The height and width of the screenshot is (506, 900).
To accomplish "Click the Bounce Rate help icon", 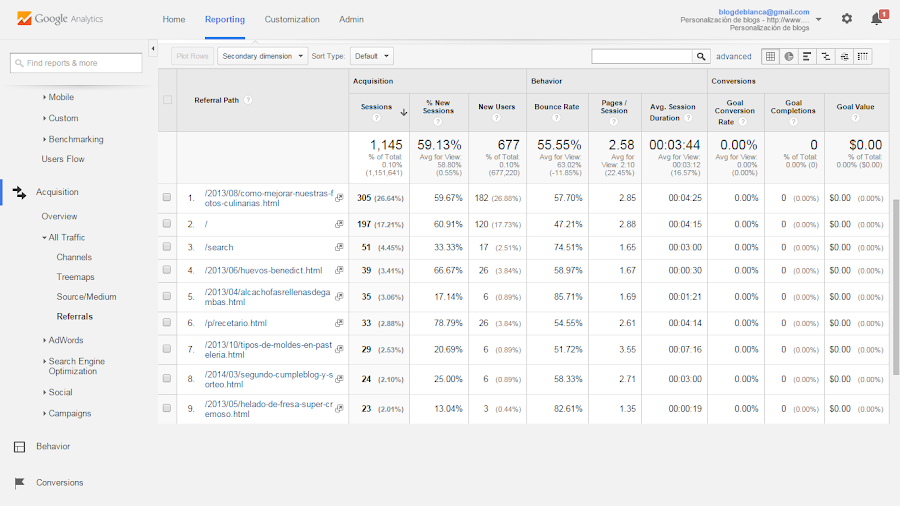I will coord(556,118).
